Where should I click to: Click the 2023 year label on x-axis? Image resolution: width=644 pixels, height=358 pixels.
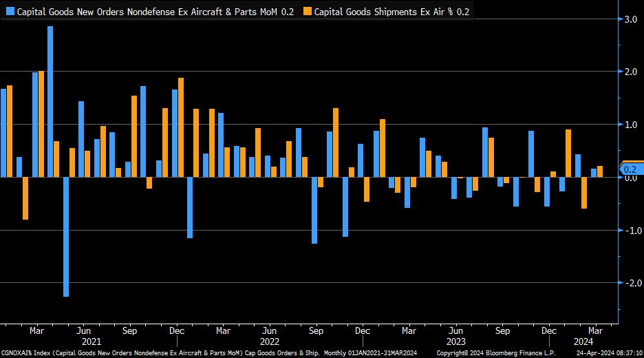pyautogui.click(x=455, y=340)
